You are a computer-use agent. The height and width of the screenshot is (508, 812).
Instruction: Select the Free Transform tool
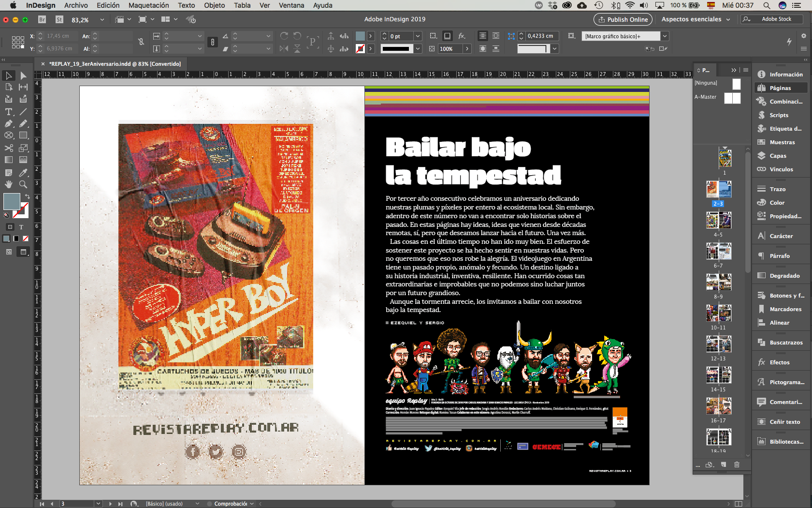[23, 148]
